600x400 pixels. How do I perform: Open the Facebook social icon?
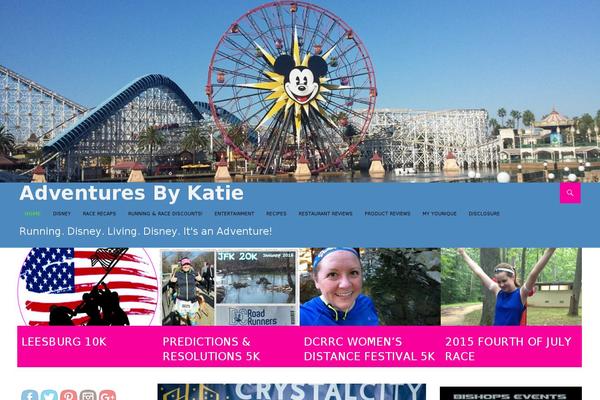coord(29,395)
